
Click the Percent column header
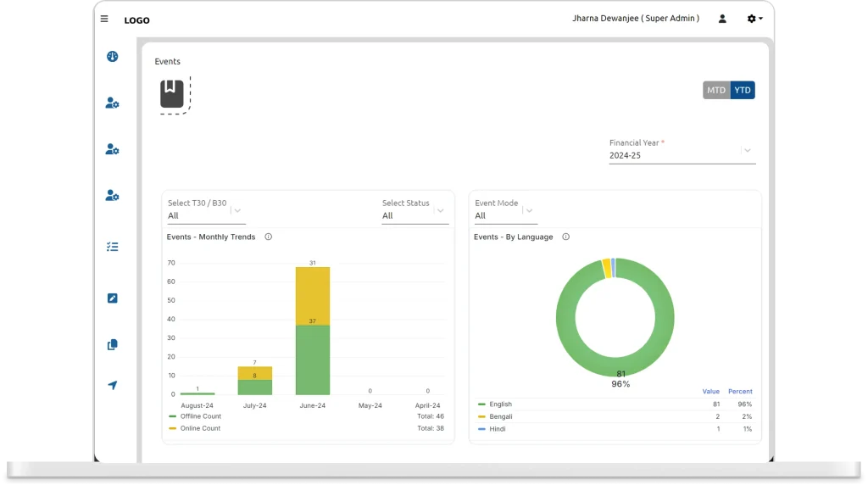click(739, 392)
